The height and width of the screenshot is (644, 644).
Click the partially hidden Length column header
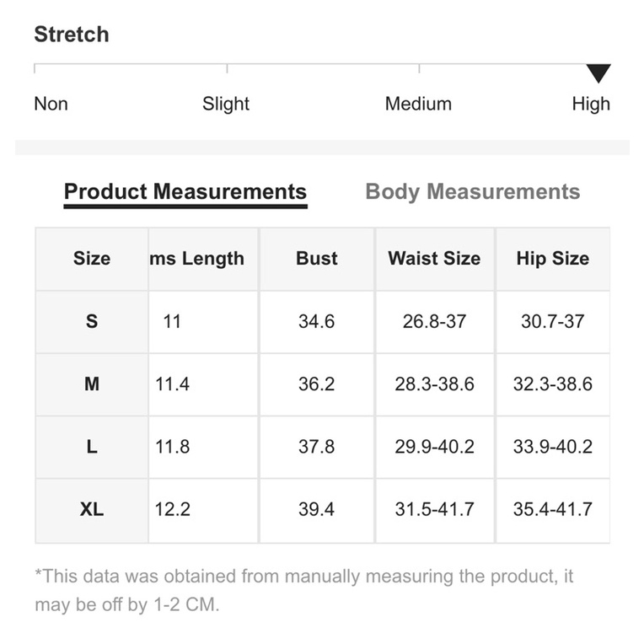point(197,259)
